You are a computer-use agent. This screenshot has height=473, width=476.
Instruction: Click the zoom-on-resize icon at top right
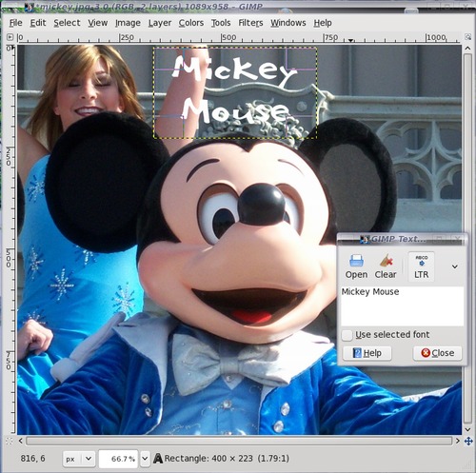(467, 37)
